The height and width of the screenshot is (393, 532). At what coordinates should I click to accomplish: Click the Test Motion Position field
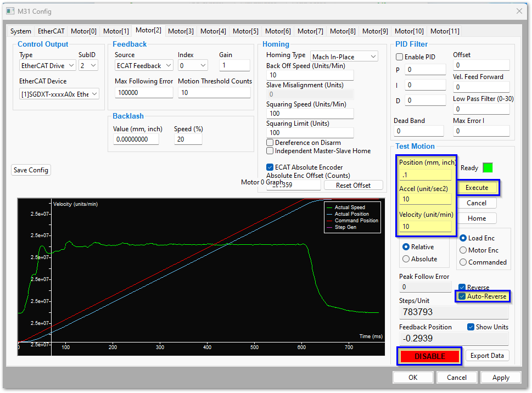pos(425,175)
